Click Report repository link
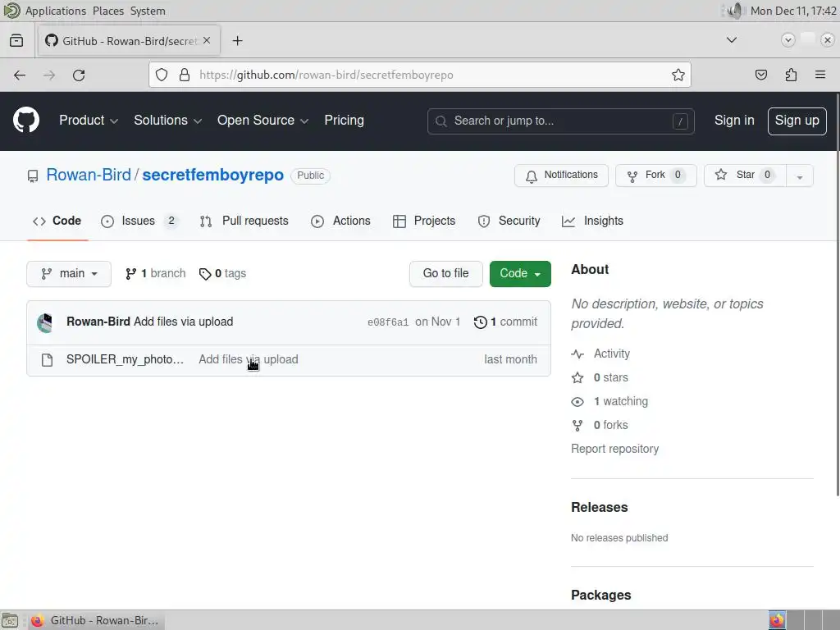Viewport: 840px width, 630px height. [614, 449]
